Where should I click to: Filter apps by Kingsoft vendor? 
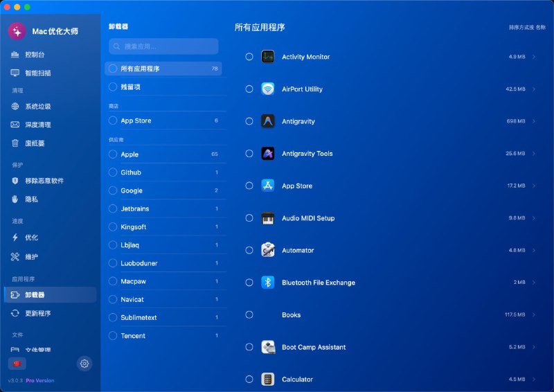163,226
